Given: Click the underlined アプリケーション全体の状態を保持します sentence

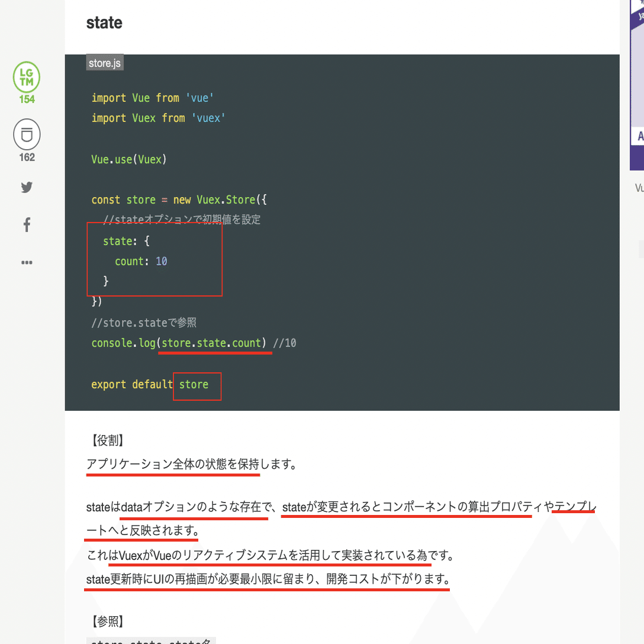Looking at the screenshot, I should [172, 465].
